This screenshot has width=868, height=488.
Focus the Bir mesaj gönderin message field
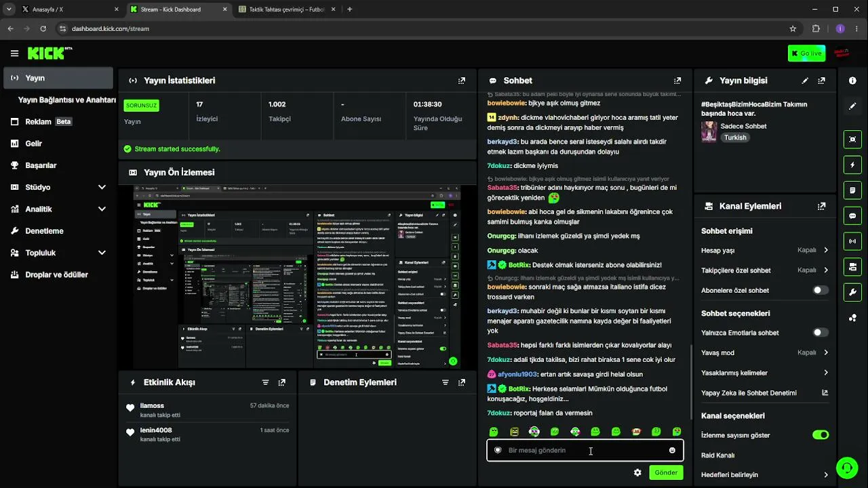coord(585,450)
